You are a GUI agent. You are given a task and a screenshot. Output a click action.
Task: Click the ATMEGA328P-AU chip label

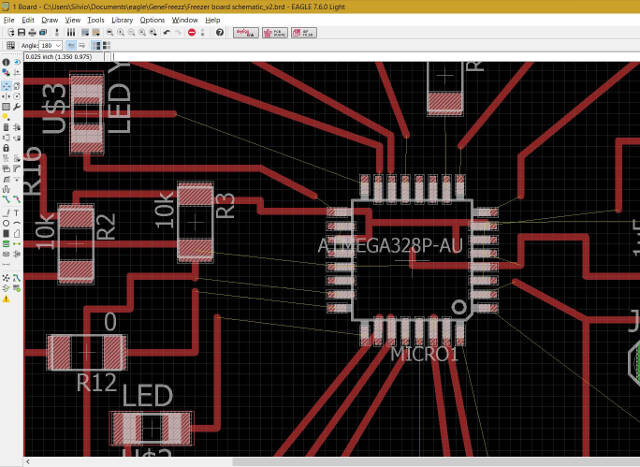tap(390, 246)
